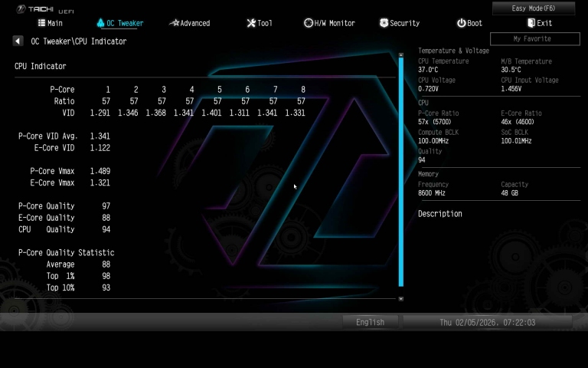Click the Security shield icon

[384, 23]
